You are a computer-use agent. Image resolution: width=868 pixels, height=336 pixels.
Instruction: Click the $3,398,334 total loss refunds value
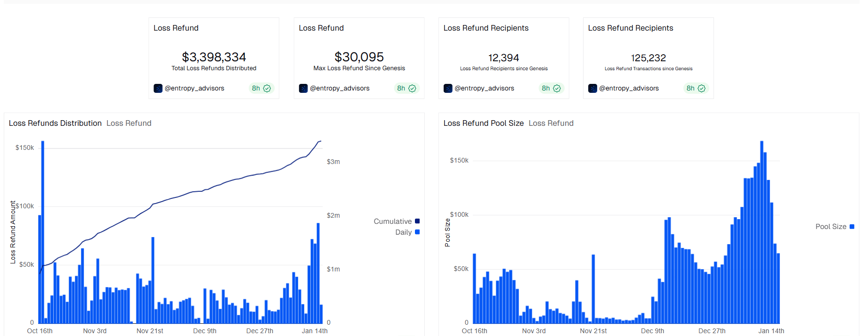(x=214, y=57)
